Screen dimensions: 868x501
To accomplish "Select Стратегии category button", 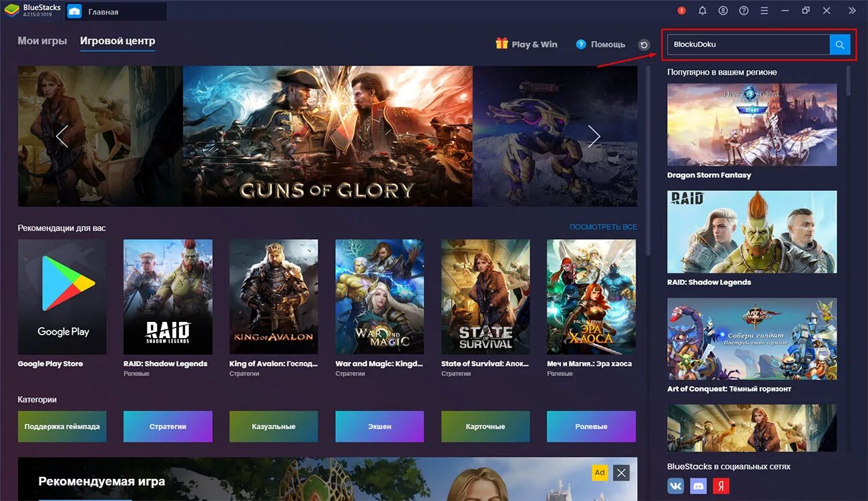I will (168, 426).
